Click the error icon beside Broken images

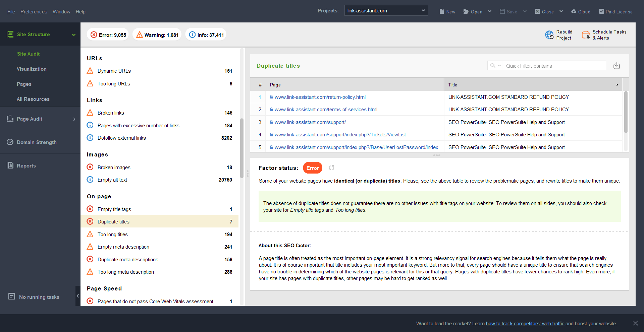[x=90, y=167]
